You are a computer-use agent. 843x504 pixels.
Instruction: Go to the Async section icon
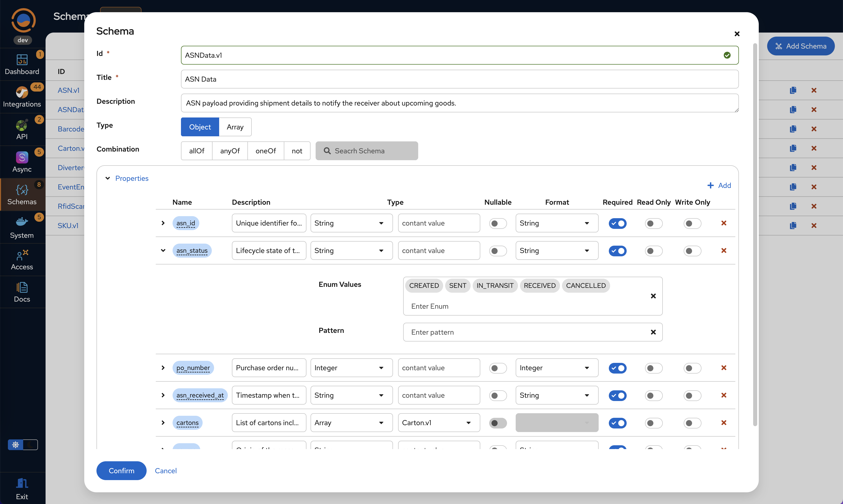tap(22, 158)
